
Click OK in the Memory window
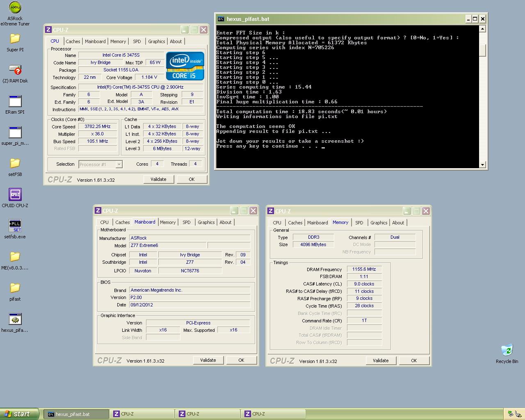coord(414,361)
